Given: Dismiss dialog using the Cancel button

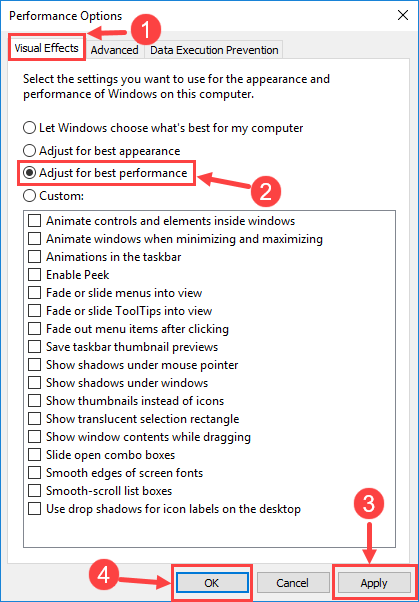Looking at the screenshot, I should 293,583.
